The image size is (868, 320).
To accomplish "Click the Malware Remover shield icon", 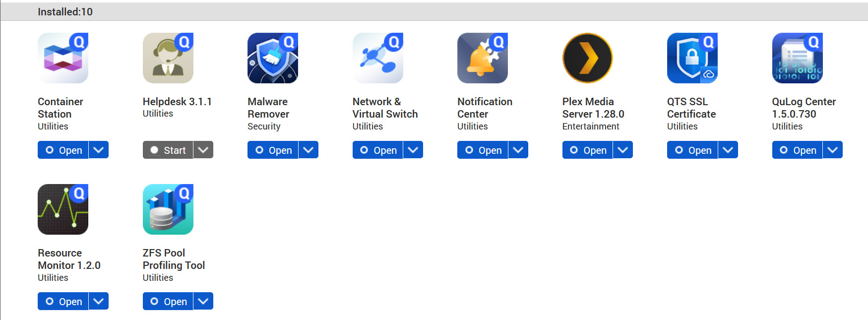I will point(273,58).
